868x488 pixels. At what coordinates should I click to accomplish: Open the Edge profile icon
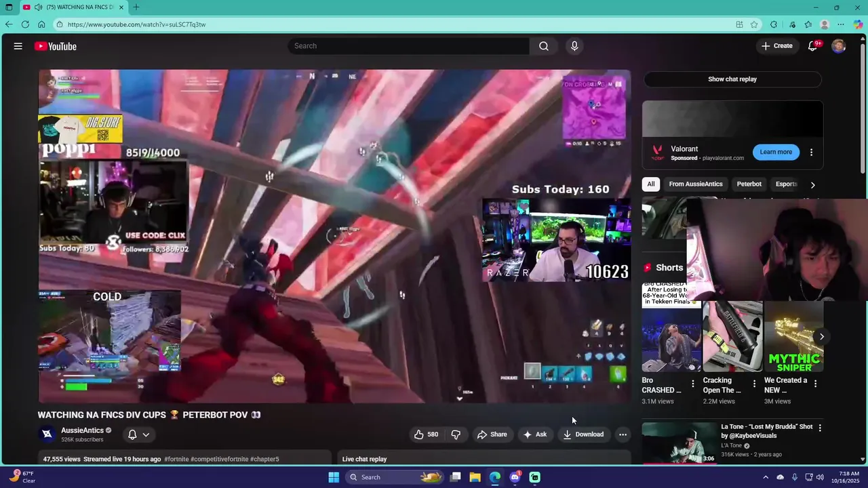pyautogui.click(x=825, y=24)
